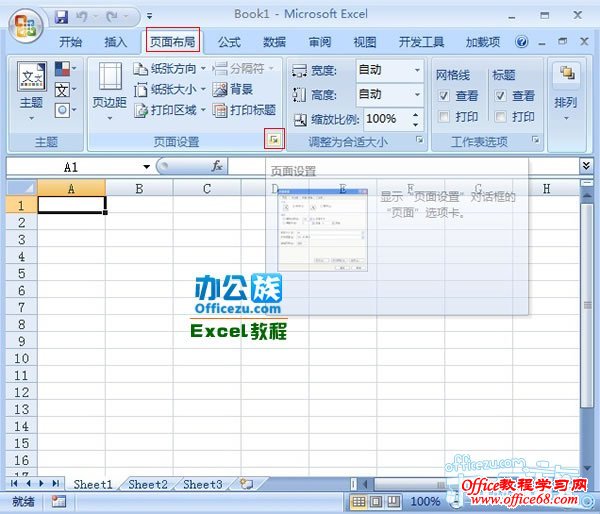The width and height of the screenshot is (600, 514).
Task: Open the 打印区域 print area dropdown
Action: (x=170, y=110)
